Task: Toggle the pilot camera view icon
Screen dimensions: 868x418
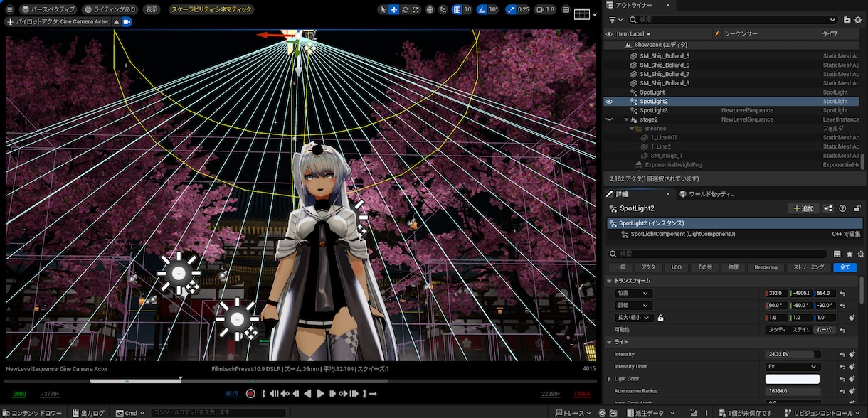Action: pyautogui.click(x=127, y=22)
